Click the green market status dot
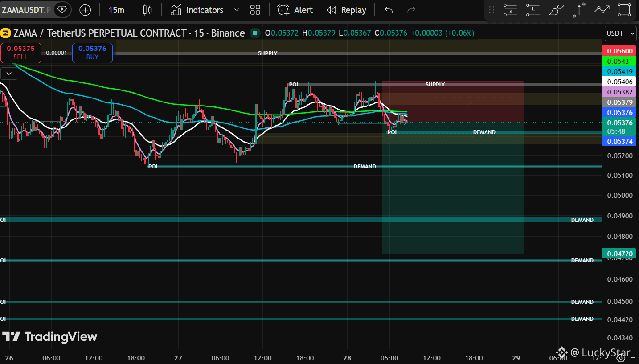Screen dimensions: 639x364 (x=255, y=33)
